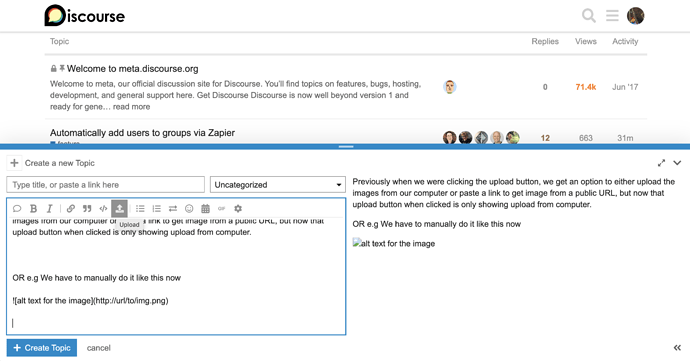
Task: Insert a numbered list
Action: [156, 209]
